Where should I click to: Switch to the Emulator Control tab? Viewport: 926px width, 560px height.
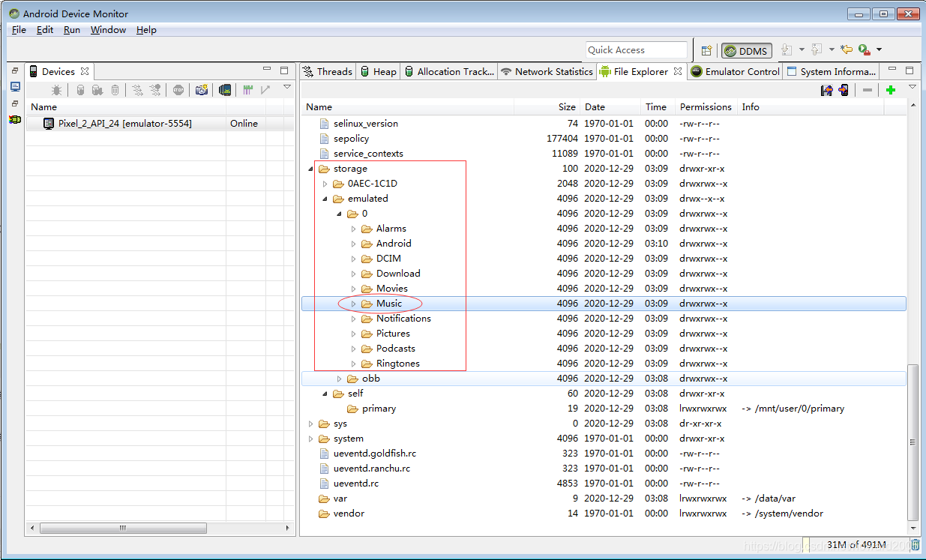[x=735, y=71]
